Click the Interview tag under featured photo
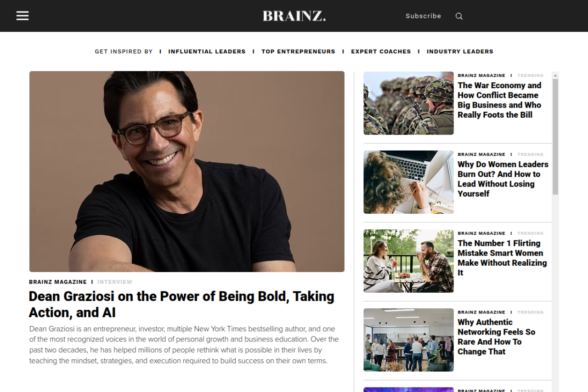The height and width of the screenshot is (392, 588). 115,282
